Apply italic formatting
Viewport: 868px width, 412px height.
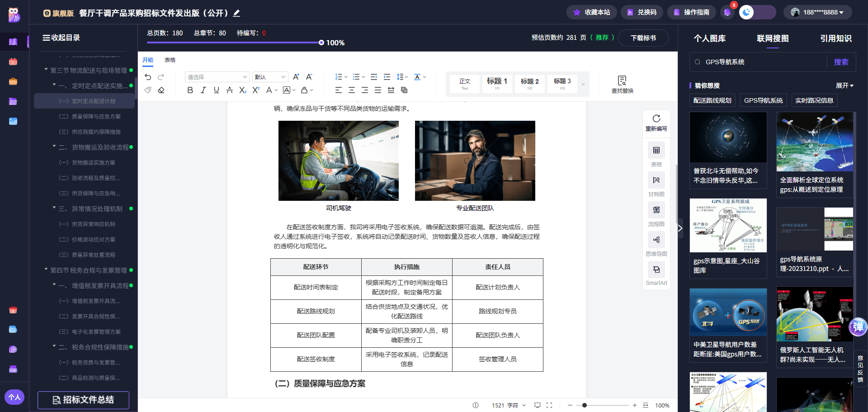[x=203, y=90]
